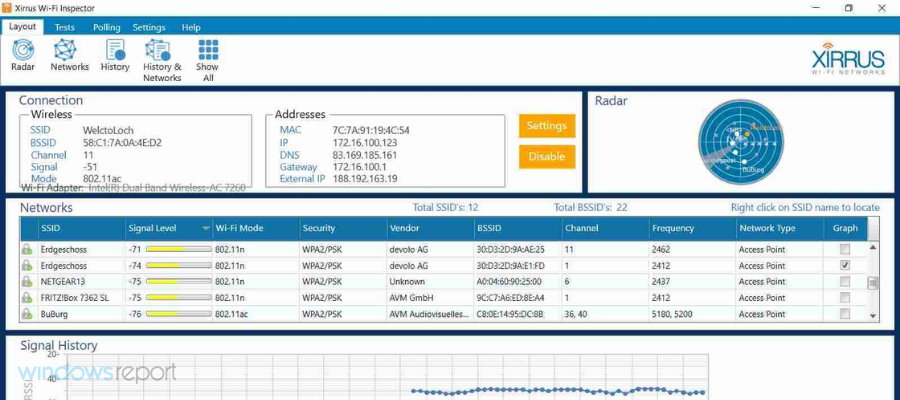
Task: Click signal bar for NETGEAR13
Action: [179, 282]
